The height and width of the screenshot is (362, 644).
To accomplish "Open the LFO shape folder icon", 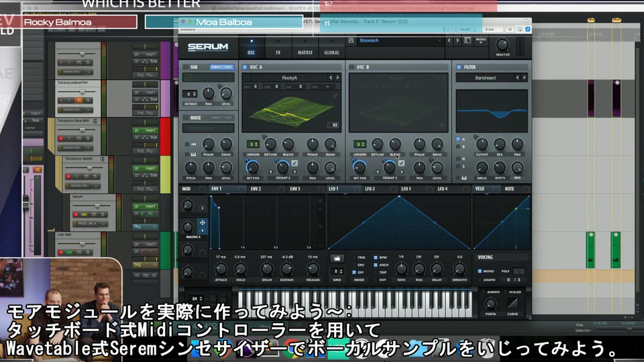I will [337, 259].
